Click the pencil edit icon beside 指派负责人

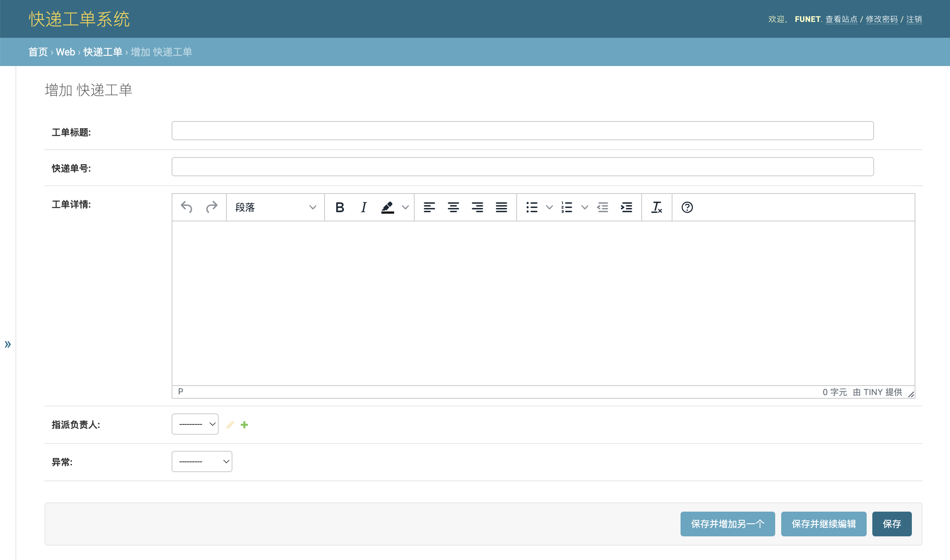coord(230,425)
